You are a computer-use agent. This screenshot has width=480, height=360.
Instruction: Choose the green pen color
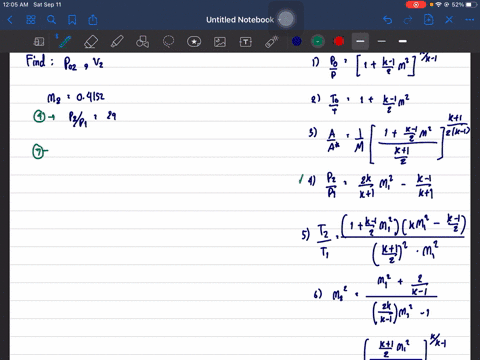318,41
